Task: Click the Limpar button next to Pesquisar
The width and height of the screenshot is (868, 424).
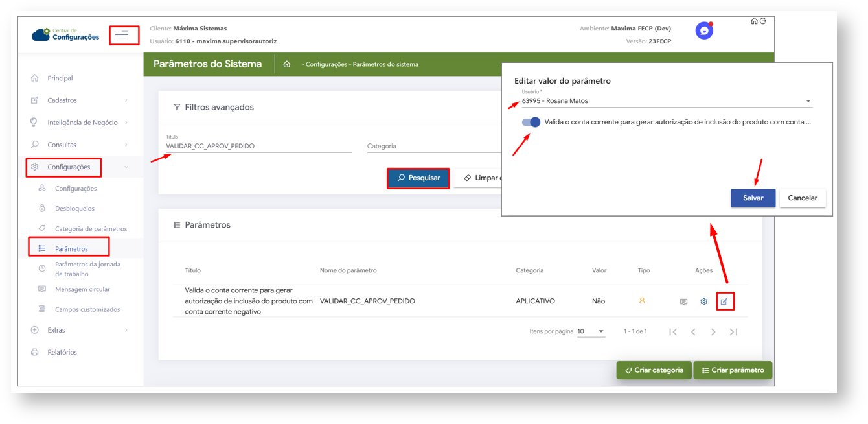Action: (478, 178)
